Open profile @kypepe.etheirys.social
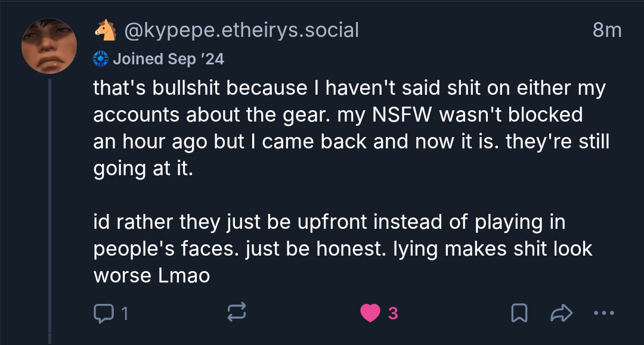 click(x=241, y=30)
